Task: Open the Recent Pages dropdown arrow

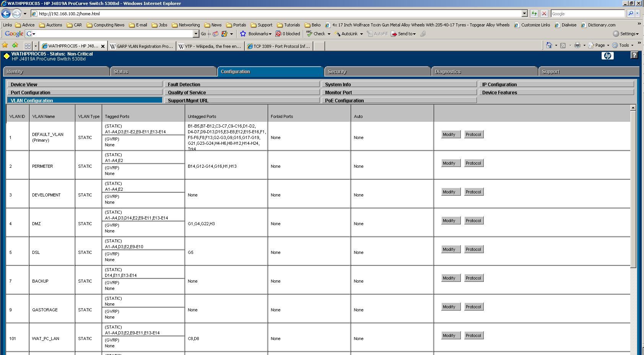Action: point(25,13)
